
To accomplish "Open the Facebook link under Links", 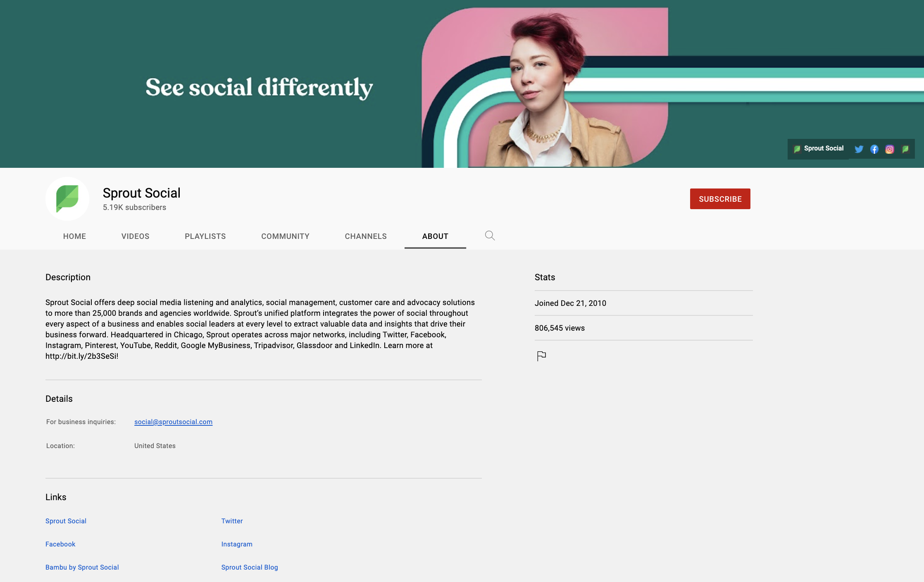I will coord(60,544).
